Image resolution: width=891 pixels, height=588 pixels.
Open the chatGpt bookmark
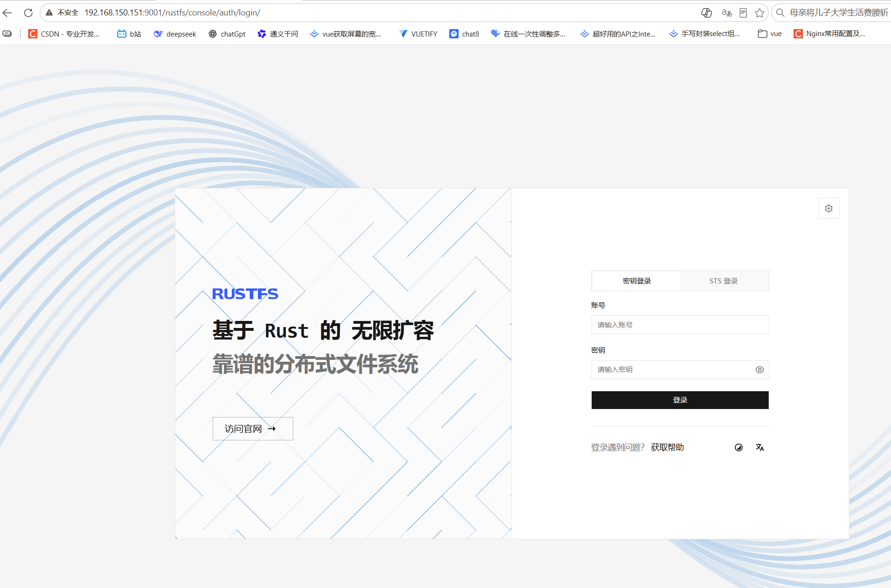tap(227, 34)
